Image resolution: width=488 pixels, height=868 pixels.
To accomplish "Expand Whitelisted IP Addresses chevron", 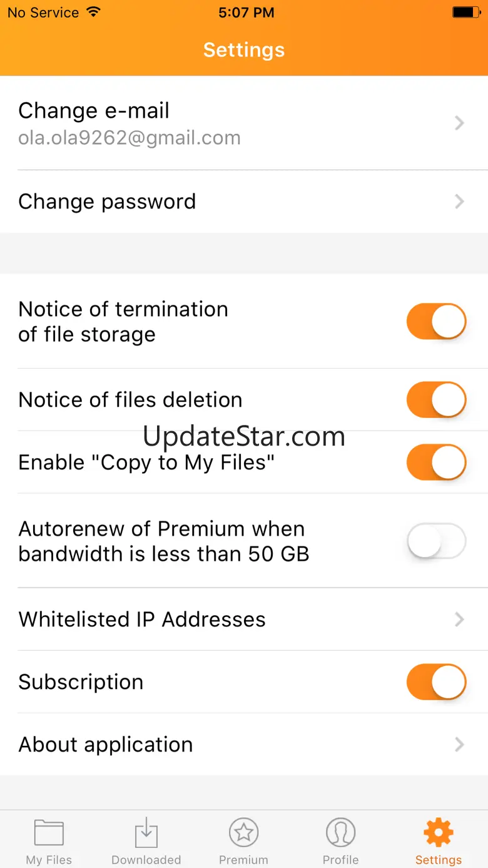I will pyautogui.click(x=460, y=620).
